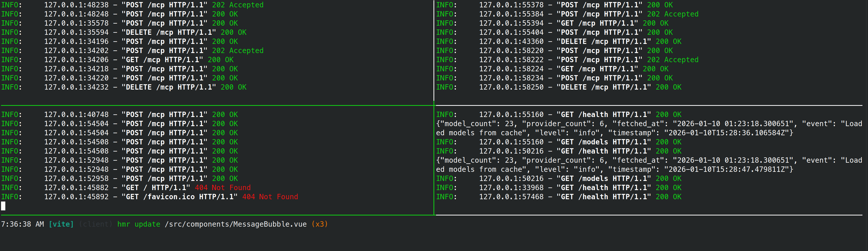868x251 pixels.
Task: Place cursor on the terminal cursor block
Action: pos(3,206)
